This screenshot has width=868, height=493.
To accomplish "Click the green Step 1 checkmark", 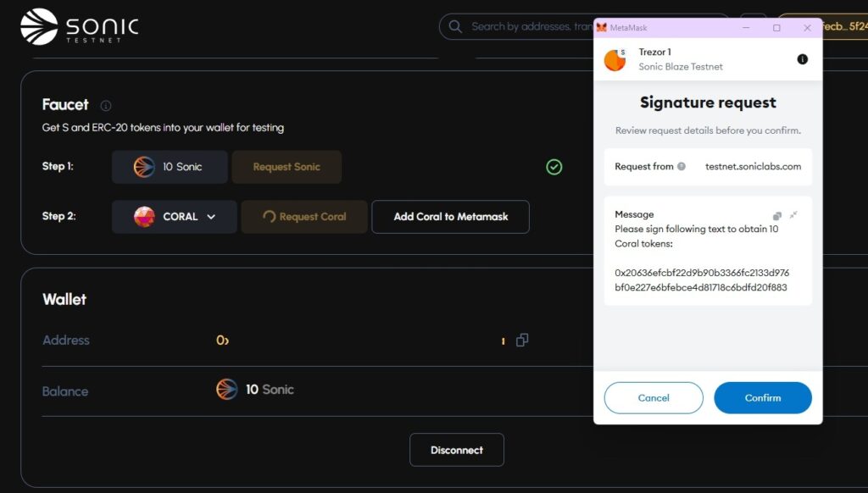I will click(x=554, y=167).
